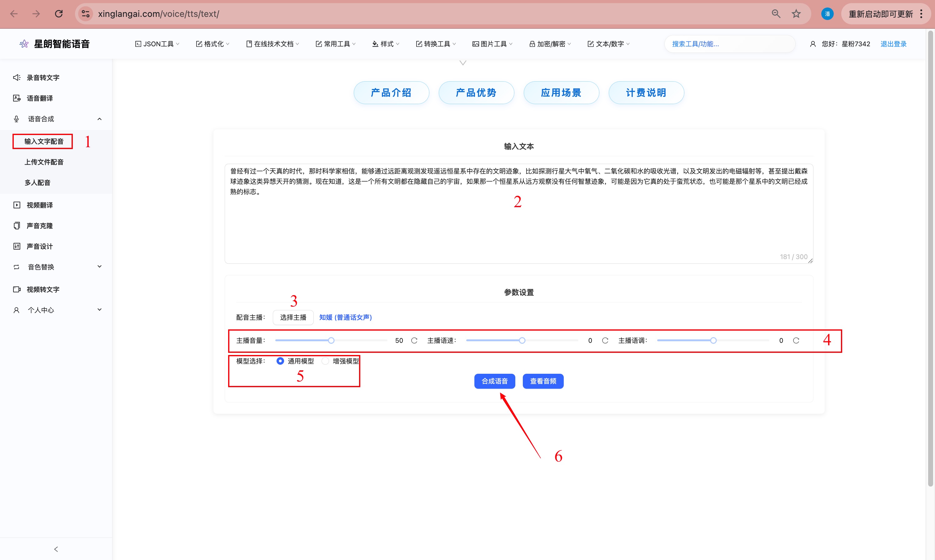Click the 选择主播 button
The width and height of the screenshot is (935, 560).
pos(293,317)
